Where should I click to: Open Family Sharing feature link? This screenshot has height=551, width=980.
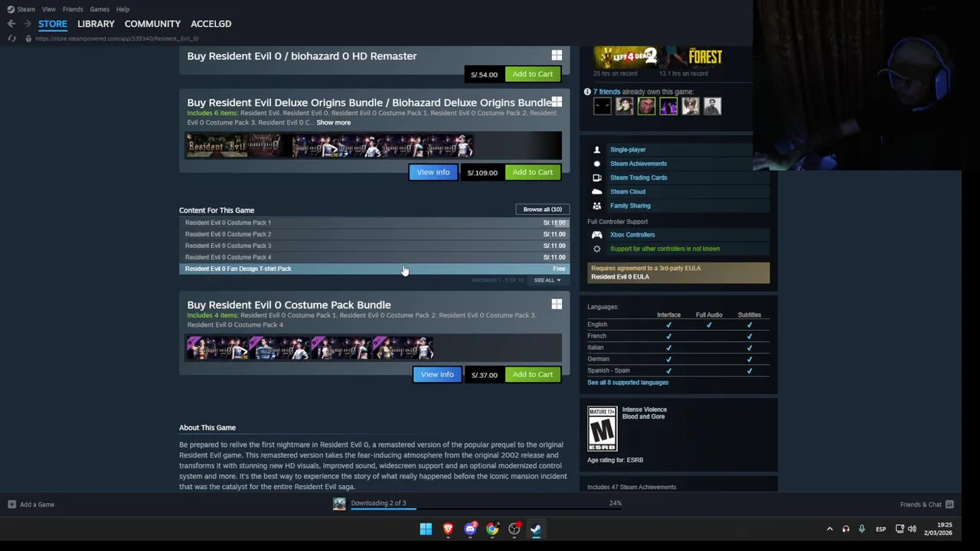(630, 206)
